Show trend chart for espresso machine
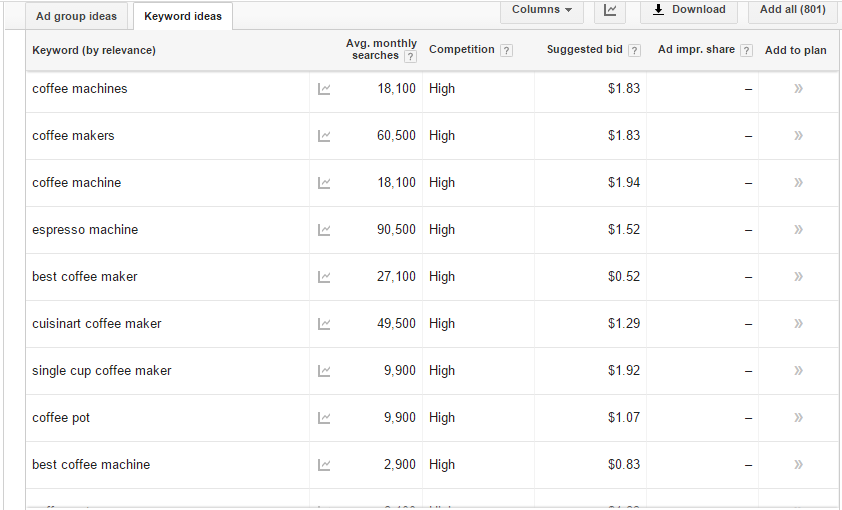Screen dimensions: 842x510 [x=324, y=230]
